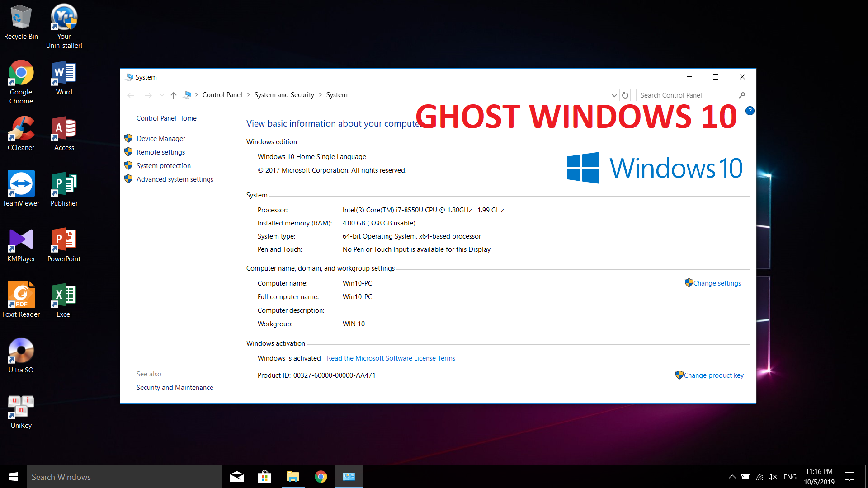Screen dimensions: 868x488
Task: Open Your Unin-staller! desktop icon
Action: coord(64,26)
